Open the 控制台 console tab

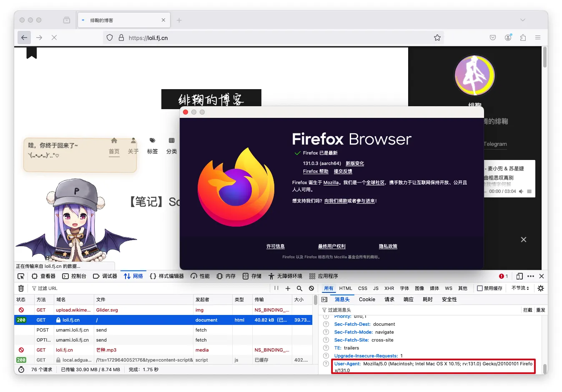pyautogui.click(x=74, y=276)
